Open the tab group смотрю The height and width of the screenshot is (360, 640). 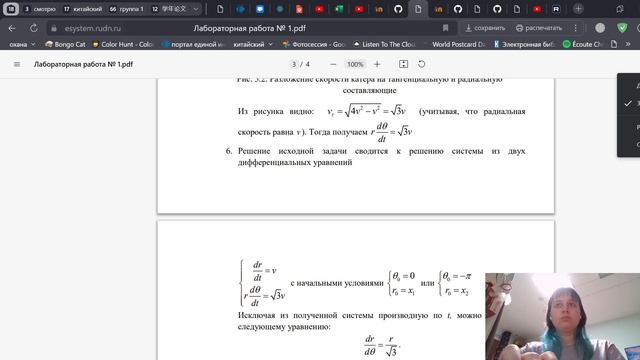(x=40, y=9)
